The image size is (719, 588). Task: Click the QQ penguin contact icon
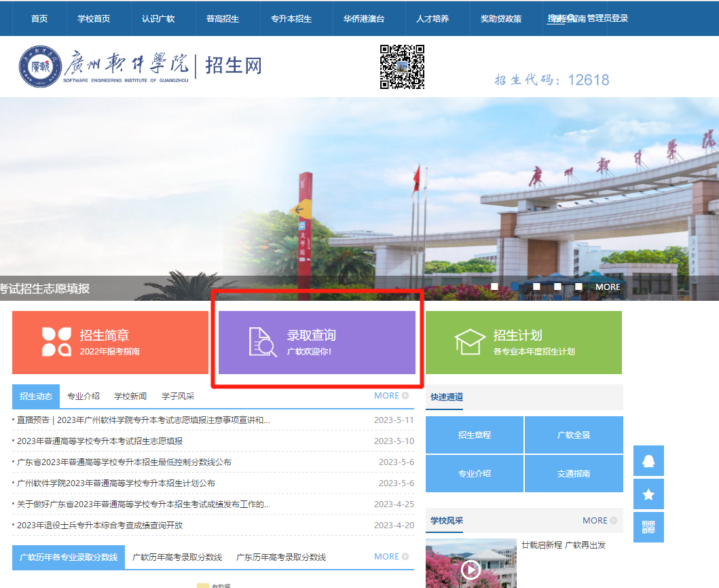(648, 460)
